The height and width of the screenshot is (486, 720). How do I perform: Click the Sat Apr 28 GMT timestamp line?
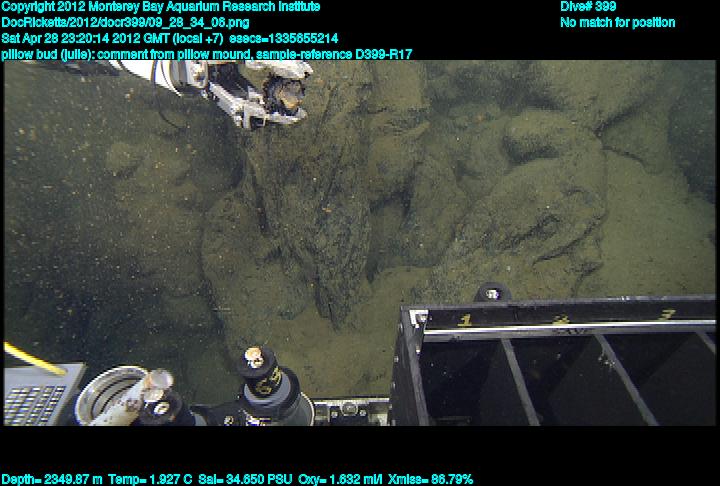[x=170, y=38]
